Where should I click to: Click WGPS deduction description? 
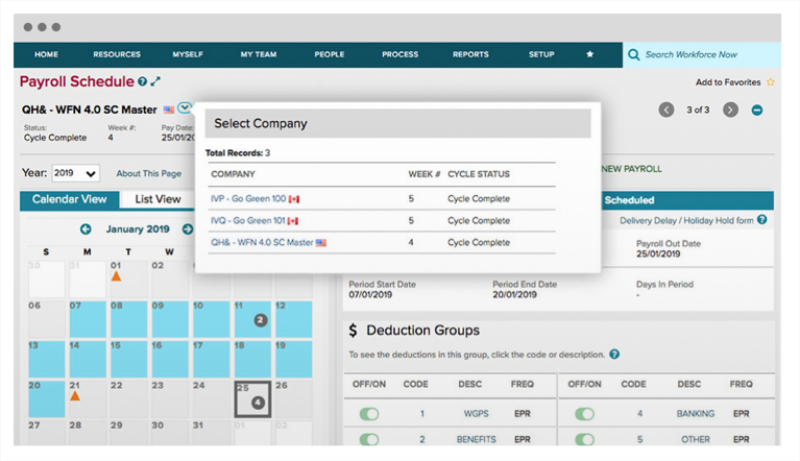point(476,414)
